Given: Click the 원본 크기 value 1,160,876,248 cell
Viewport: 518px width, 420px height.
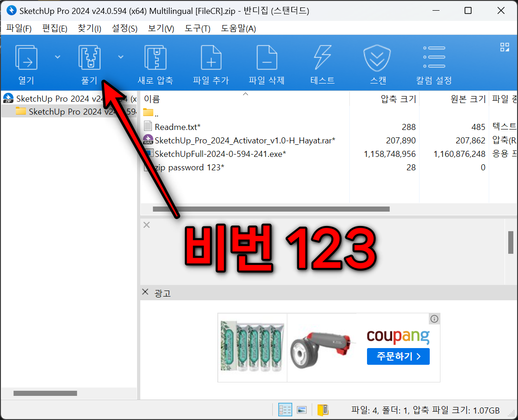Looking at the screenshot, I should pyautogui.click(x=459, y=154).
